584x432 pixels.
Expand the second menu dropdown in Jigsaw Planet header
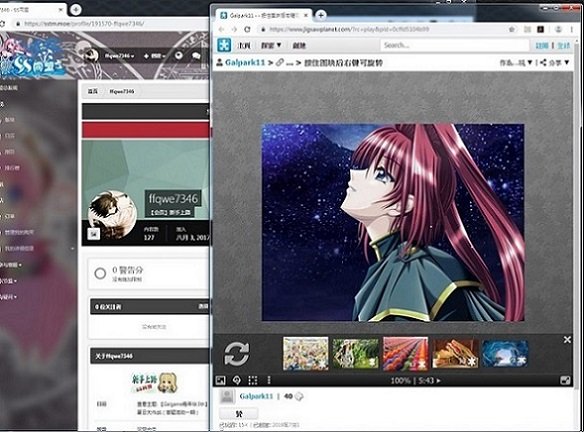(x=271, y=45)
